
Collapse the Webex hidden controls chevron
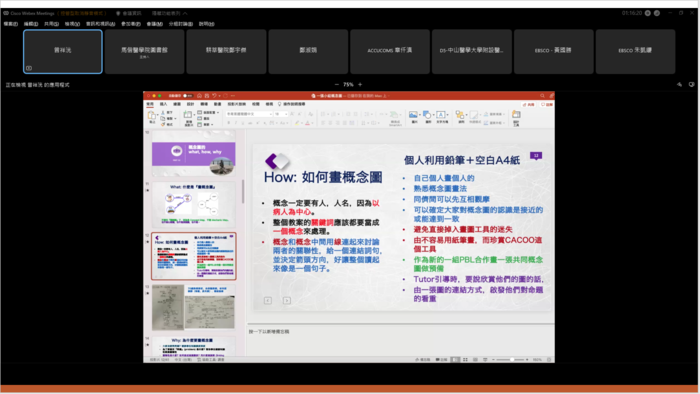185,13
